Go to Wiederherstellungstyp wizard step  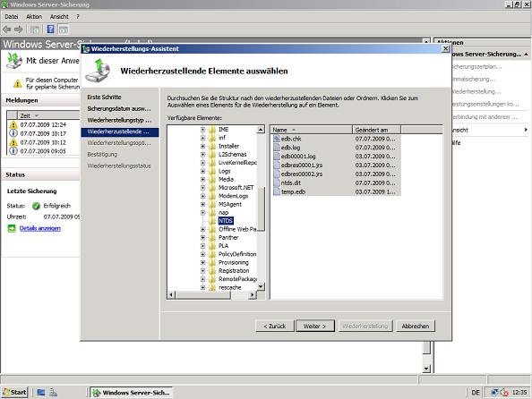coord(119,120)
